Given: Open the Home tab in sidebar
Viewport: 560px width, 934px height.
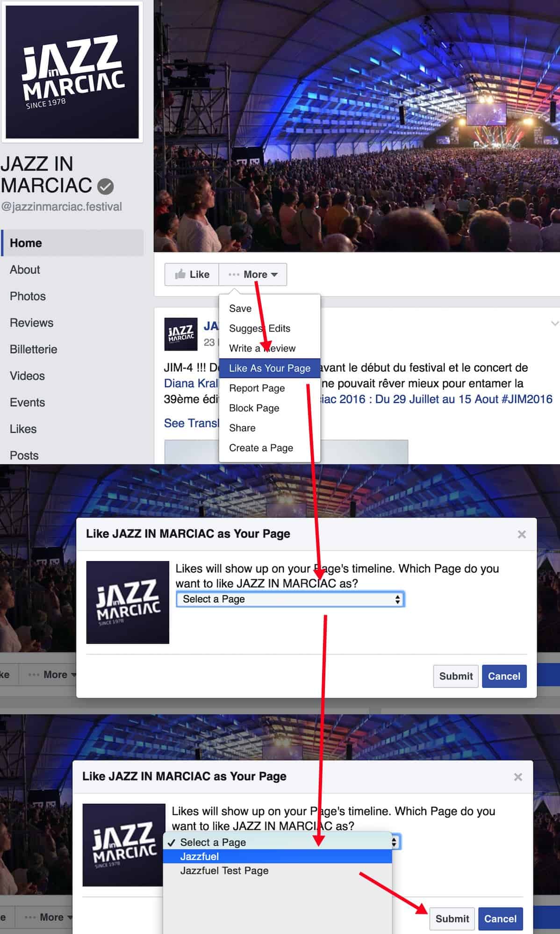Looking at the screenshot, I should 72,243.
